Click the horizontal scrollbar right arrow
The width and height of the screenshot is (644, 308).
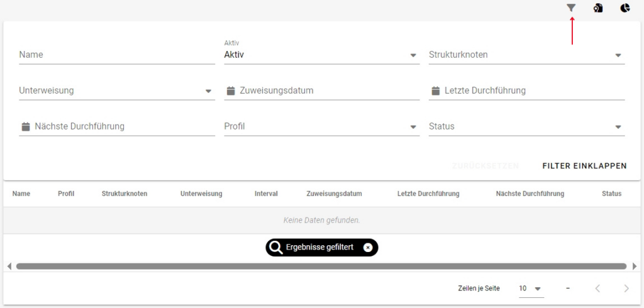[634, 267]
